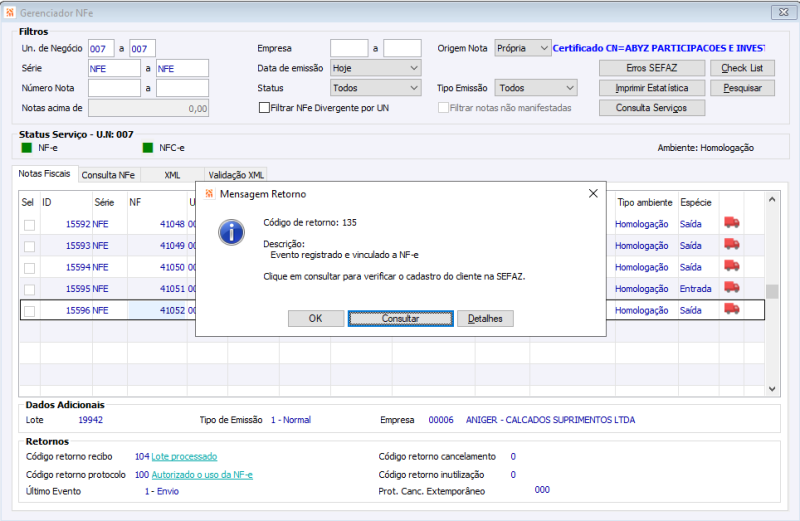Click the Espécie column header
This screenshot has height=521, width=800.
tap(698, 202)
